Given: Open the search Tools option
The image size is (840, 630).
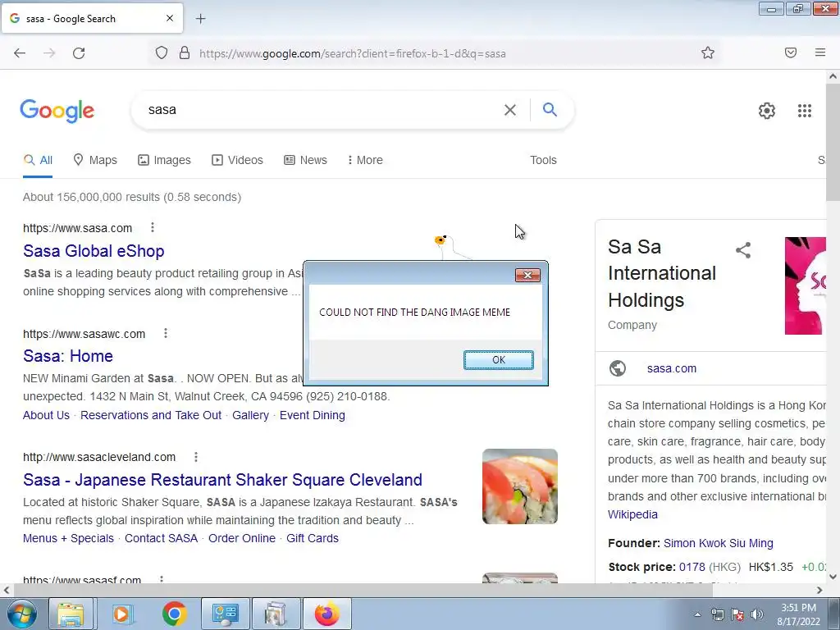Looking at the screenshot, I should 543,160.
